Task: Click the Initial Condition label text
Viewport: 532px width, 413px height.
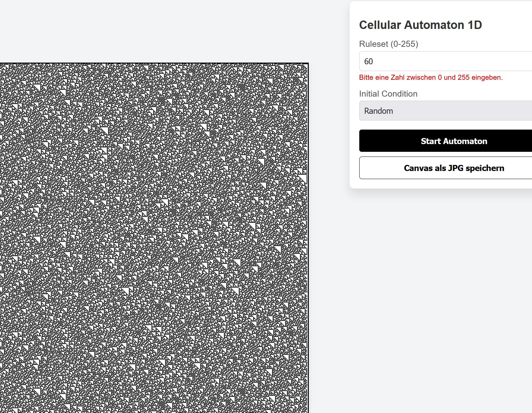Action: (388, 94)
